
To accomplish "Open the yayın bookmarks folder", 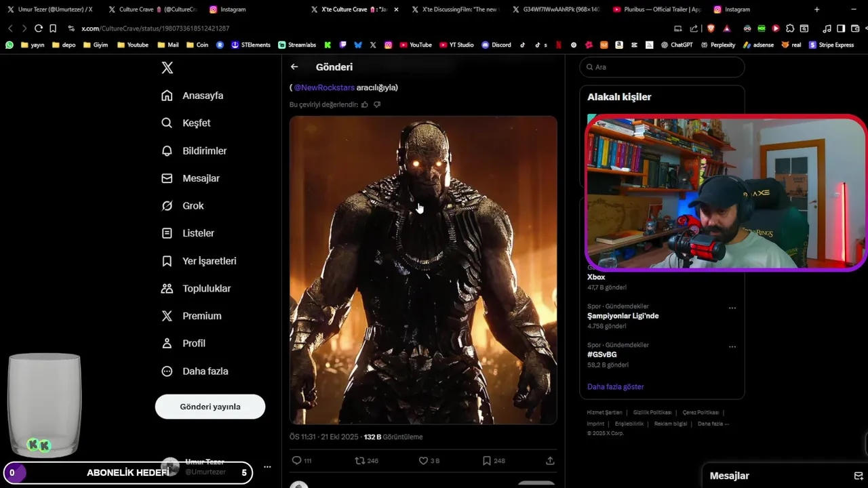I will (33, 45).
